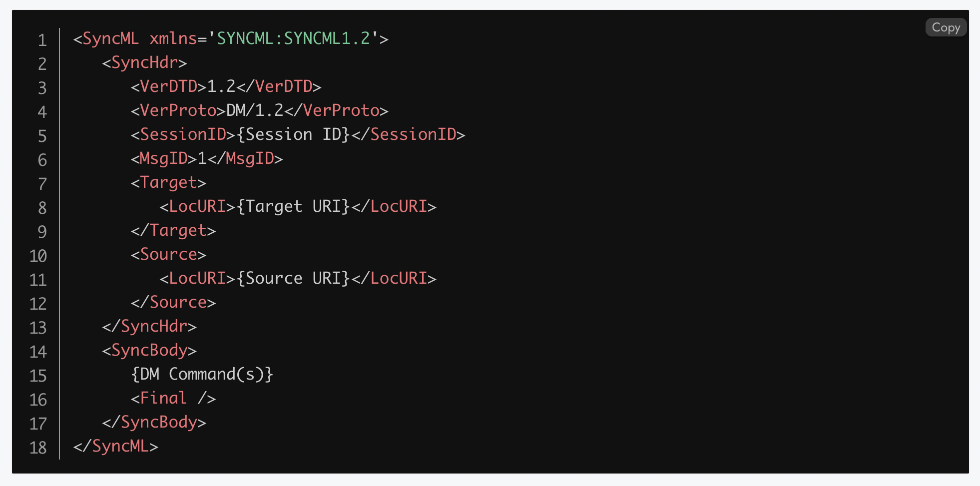This screenshot has width=980, height=486.
Task: Click the opening SyncBody tag
Action: (149, 350)
